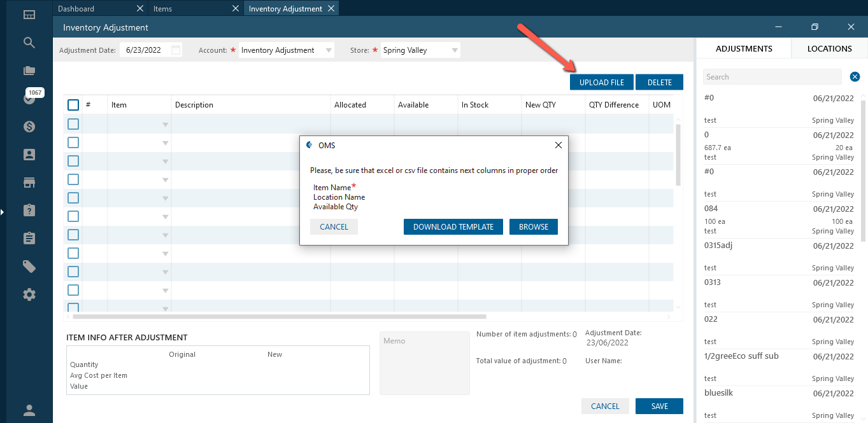Click the grid vertical scrollbar
The height and width of the screenshot is (423, 868).
click(x=678, y=156)
